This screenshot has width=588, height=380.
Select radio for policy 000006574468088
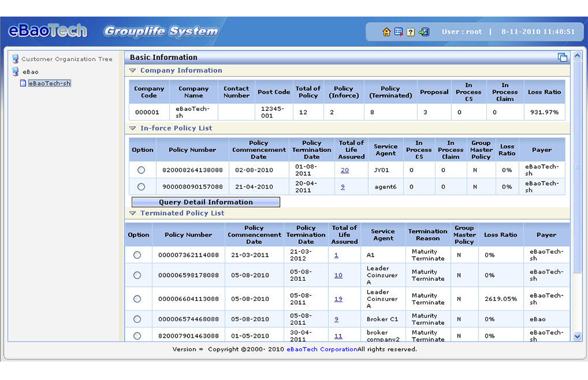[x=137, y=319]
